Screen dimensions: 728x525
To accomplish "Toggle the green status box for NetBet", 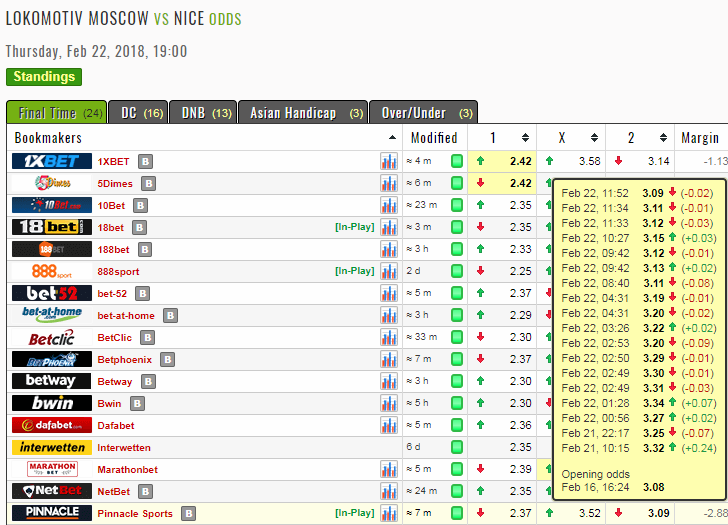I will click(457, 491).
